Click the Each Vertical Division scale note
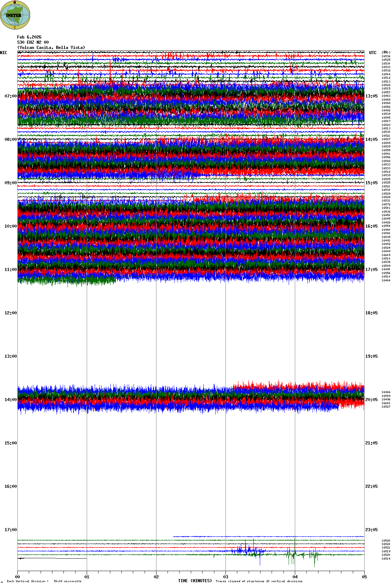Viewport: 392px width, 586px height. tap(44, 581)
